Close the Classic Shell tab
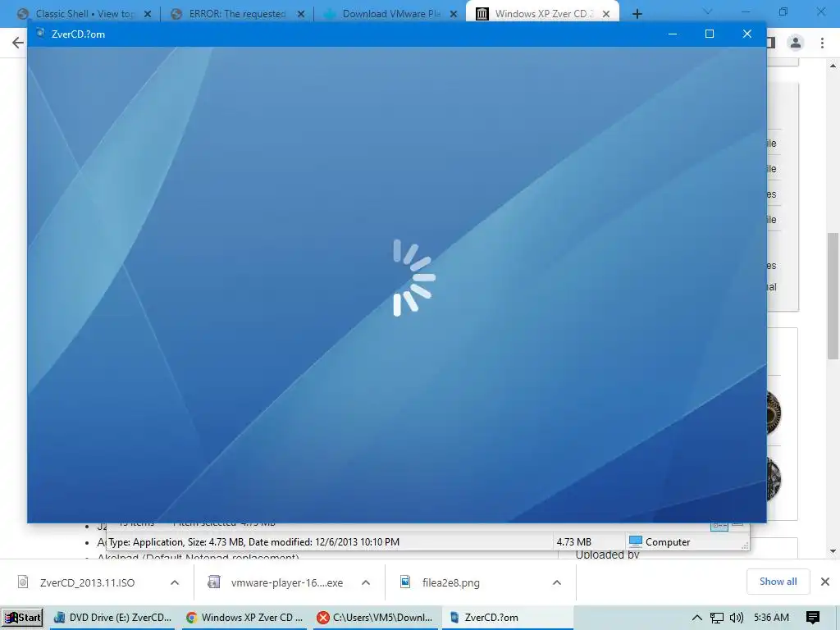 point(148,14)
